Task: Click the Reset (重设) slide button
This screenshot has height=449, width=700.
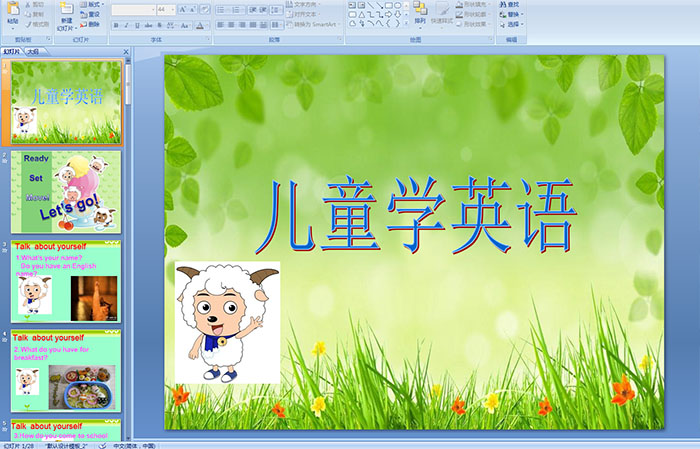Action: (90, 14)
